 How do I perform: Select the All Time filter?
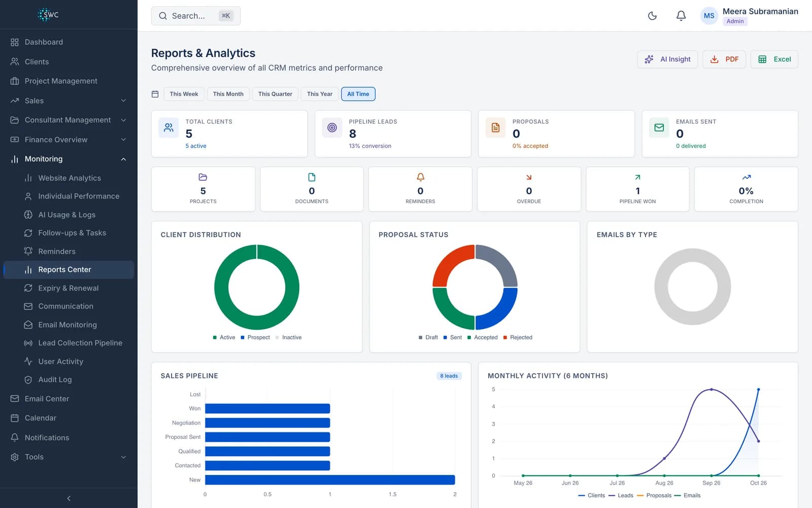tap(358, 94)
